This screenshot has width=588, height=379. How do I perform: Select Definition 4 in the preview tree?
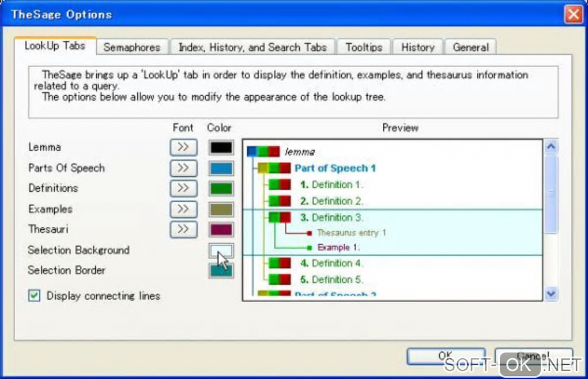pos(331,263)
